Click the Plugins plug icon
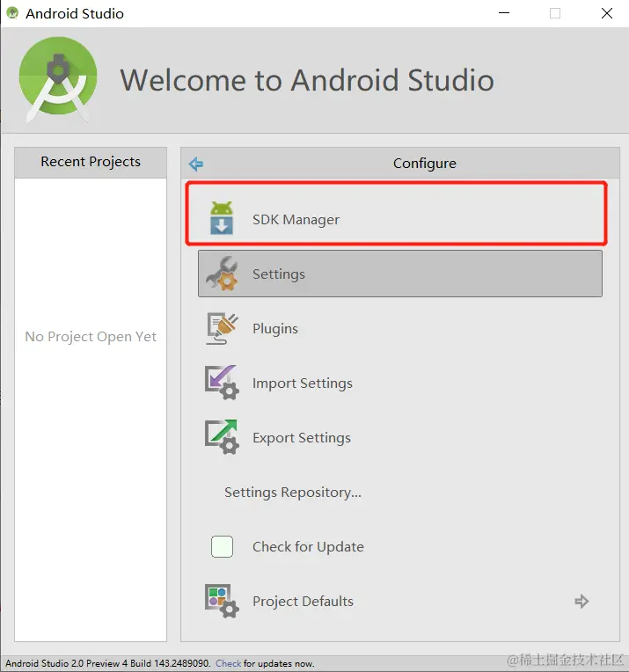 click(x=222, y=329)
